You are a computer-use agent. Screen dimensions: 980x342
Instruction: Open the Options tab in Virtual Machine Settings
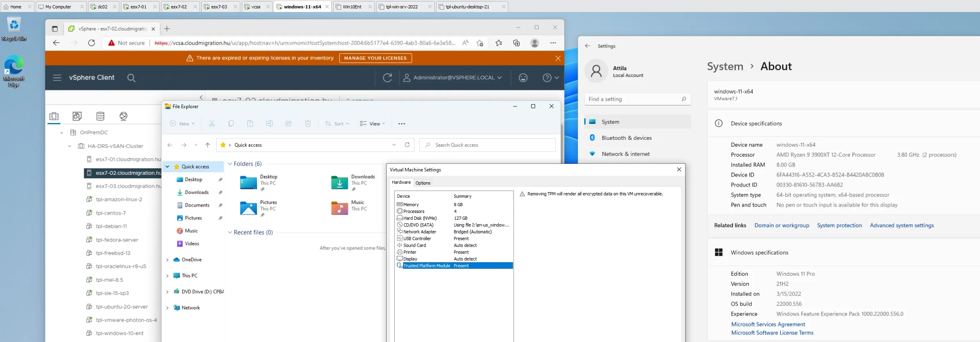423,183
